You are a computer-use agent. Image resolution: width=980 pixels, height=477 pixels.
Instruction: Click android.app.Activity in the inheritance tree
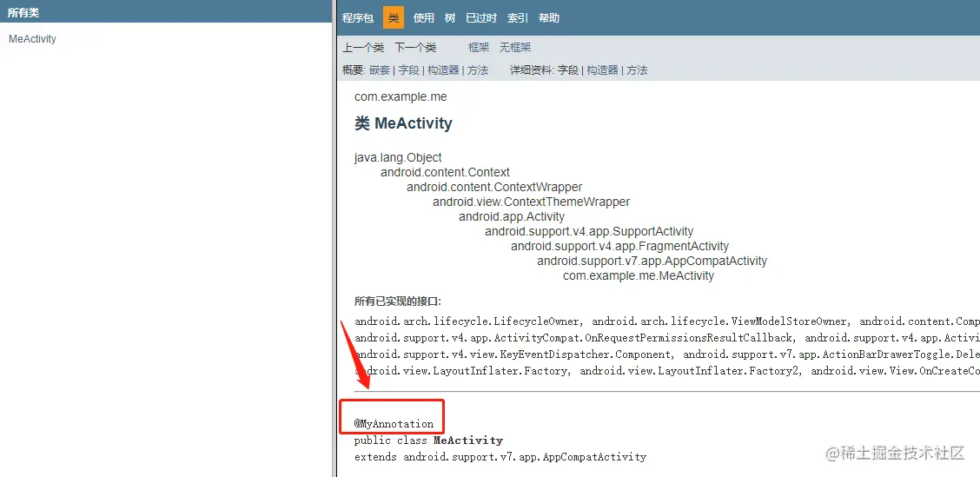pos(511,216)
